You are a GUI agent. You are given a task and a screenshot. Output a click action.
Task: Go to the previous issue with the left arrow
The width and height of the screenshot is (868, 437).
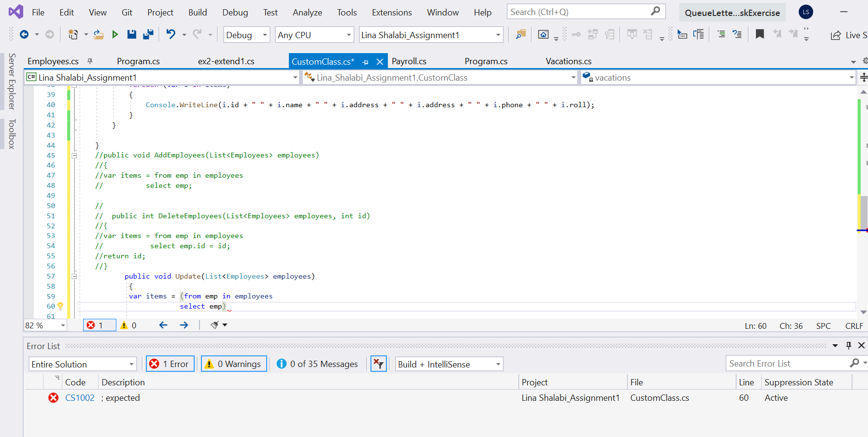[x=163, y=325]
